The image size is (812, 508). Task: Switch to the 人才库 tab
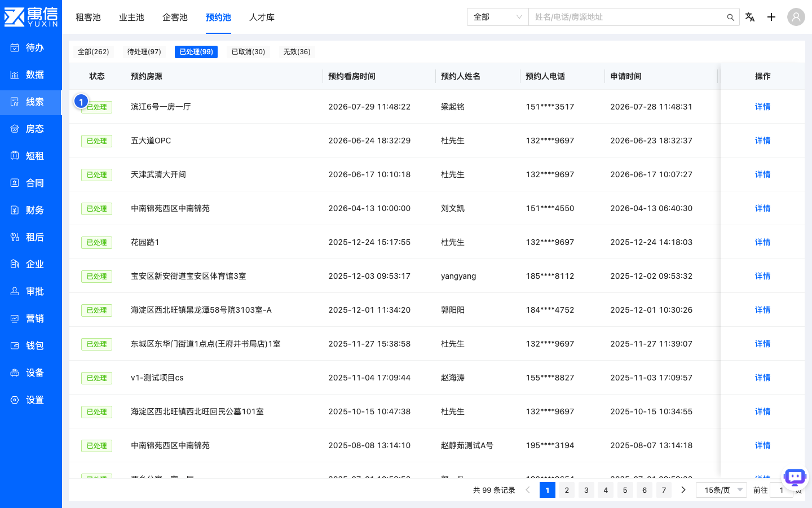(x=262, y=17)
